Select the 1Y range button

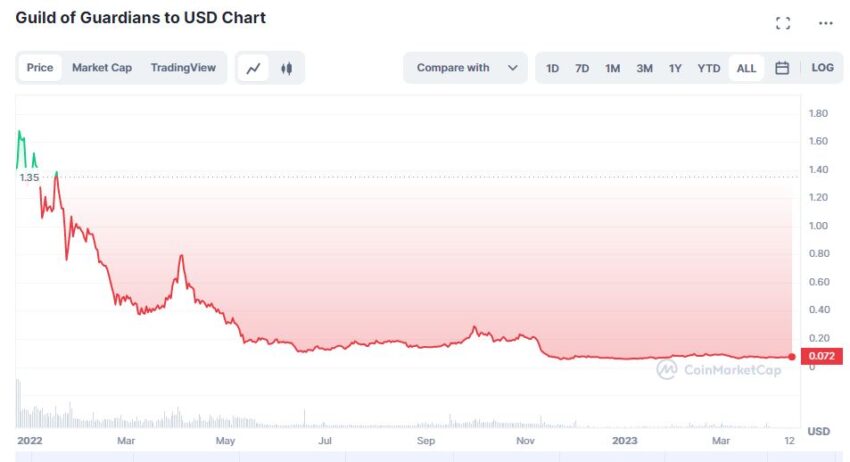pyautogui.click(x=675, y=68)
